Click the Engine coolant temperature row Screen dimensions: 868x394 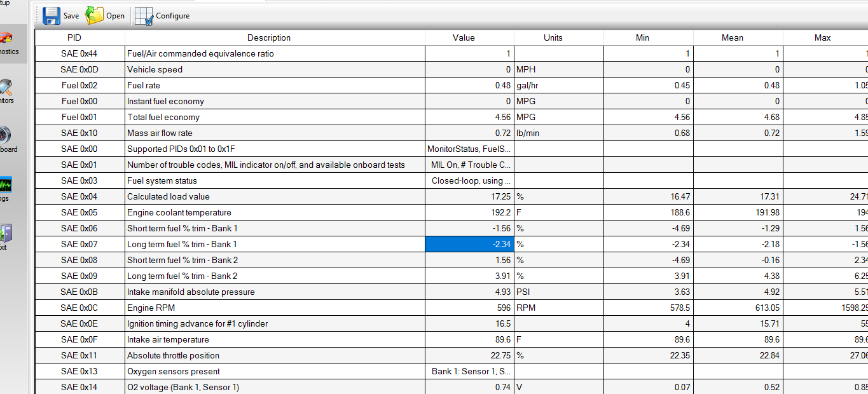[x=275, y=212]
